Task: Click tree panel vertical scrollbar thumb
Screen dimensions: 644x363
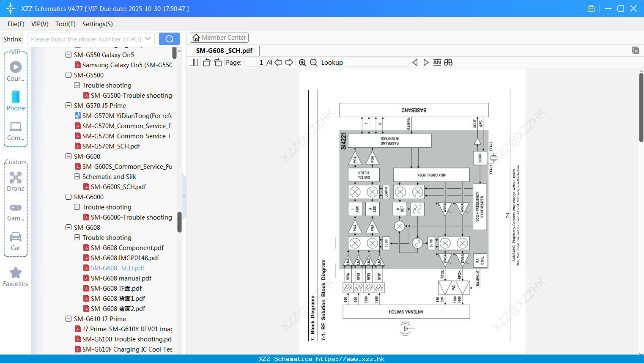Action: coord(179,222)
